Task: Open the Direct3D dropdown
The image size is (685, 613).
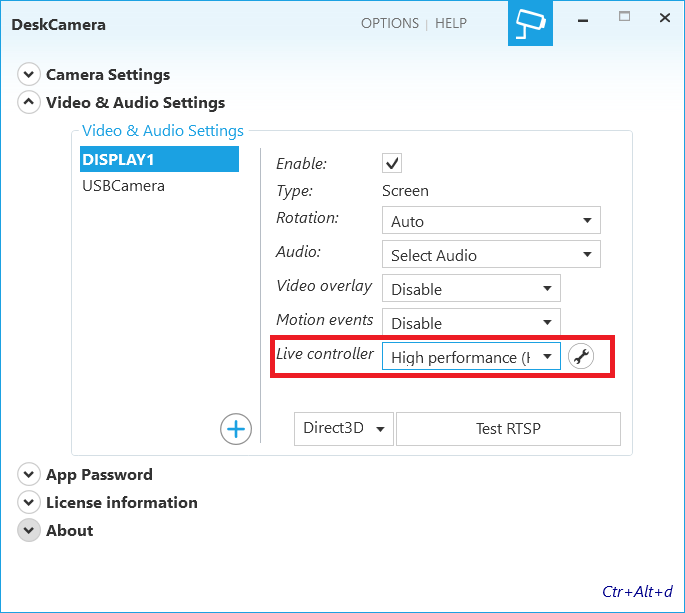Action: click(343, 429)
